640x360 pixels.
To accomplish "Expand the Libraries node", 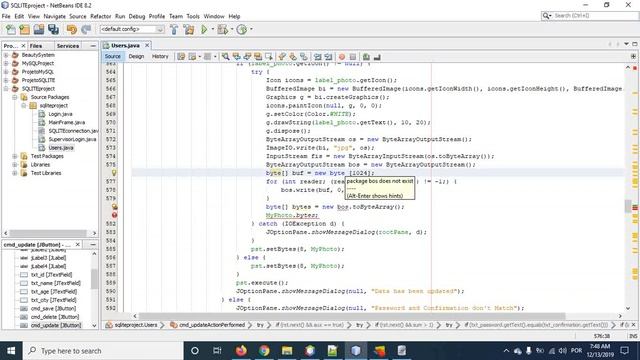I will [x=15, y=164].
